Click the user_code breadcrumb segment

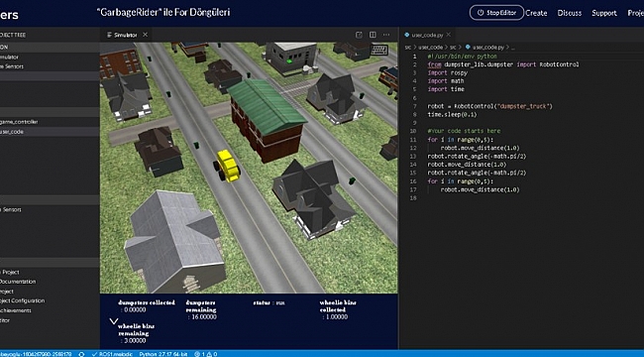(431, 48)
